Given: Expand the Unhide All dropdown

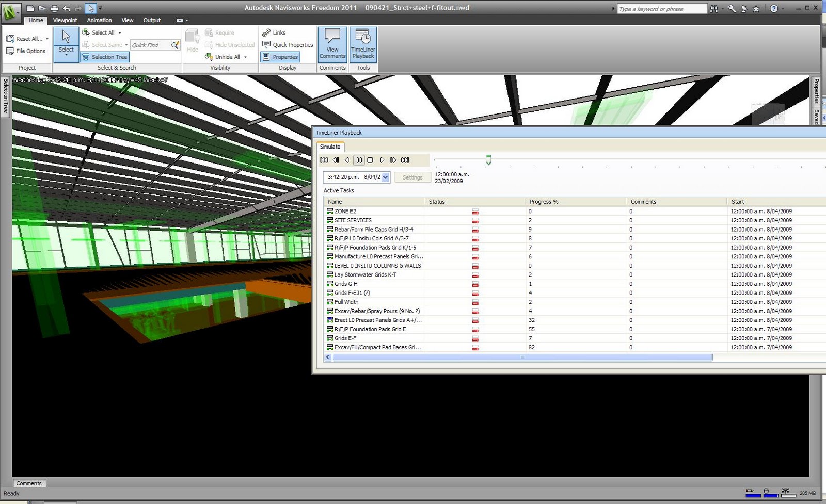Looking at the screenshot, I should pyautogui.click(x=246, y=57).
